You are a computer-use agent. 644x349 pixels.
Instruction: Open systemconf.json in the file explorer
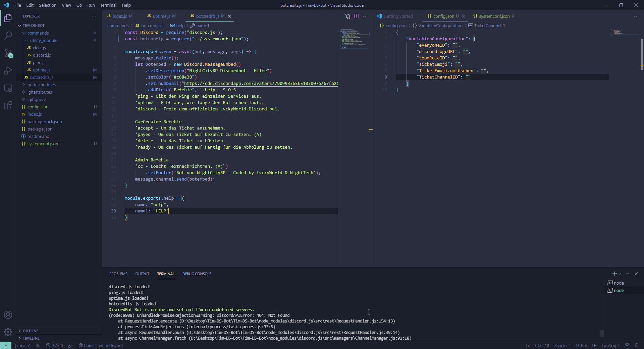[x=43, y=144]
